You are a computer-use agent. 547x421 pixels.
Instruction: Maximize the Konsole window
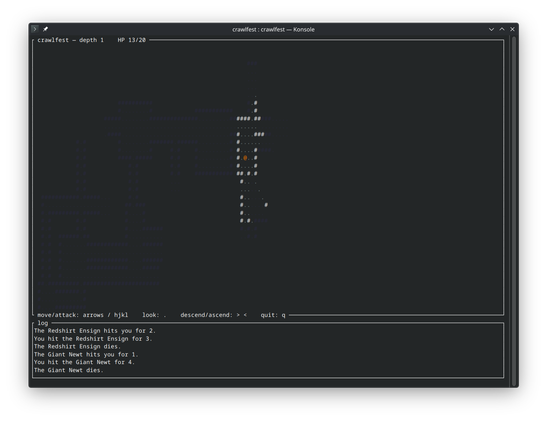(502, 29)
